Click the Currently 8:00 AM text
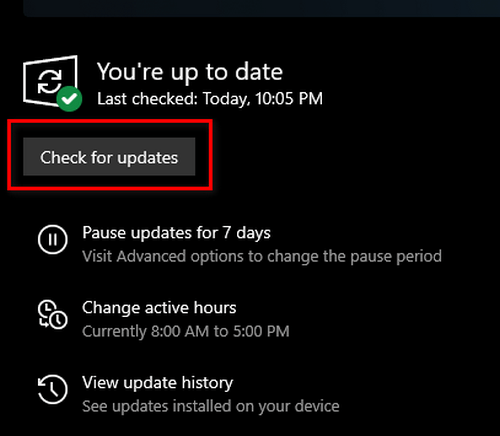This screenshot has height=436, width=500. [146, 331]
